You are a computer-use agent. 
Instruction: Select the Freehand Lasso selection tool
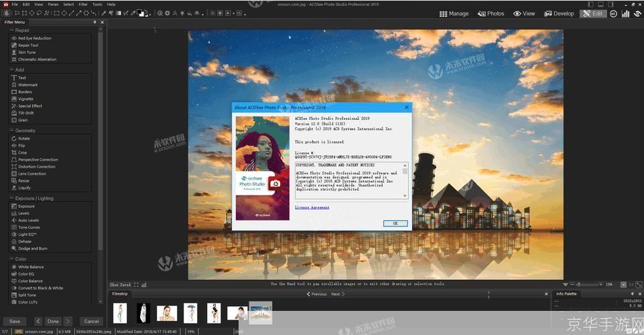(39, 13)
